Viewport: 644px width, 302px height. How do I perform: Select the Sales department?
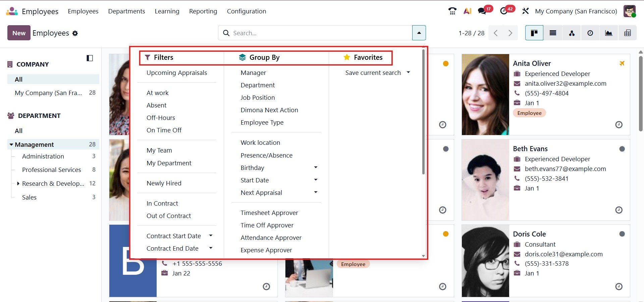click(29, 197)
